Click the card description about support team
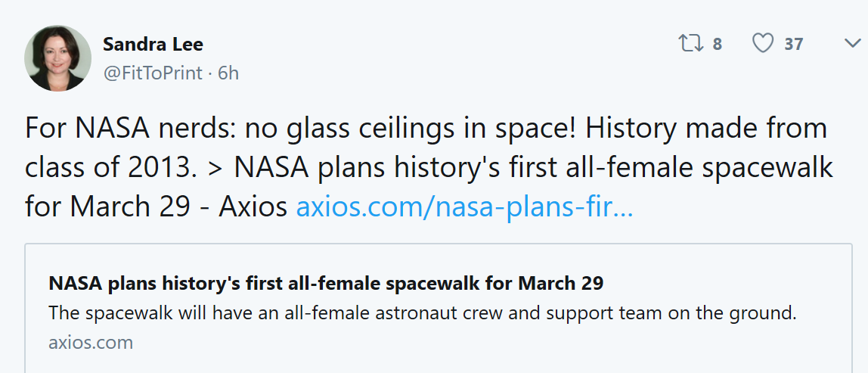Screen dimensions: 868x373 point(422,312)
